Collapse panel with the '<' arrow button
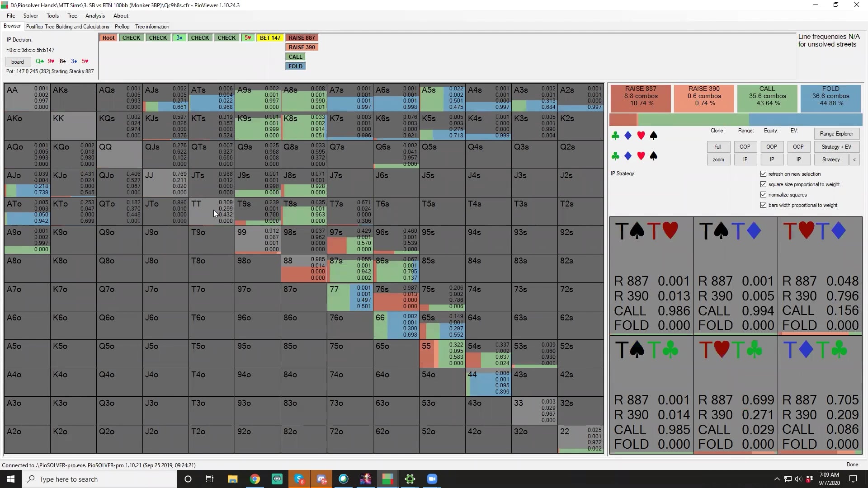The width and height of the screenshot is (868, 488). tap(854, 160)
